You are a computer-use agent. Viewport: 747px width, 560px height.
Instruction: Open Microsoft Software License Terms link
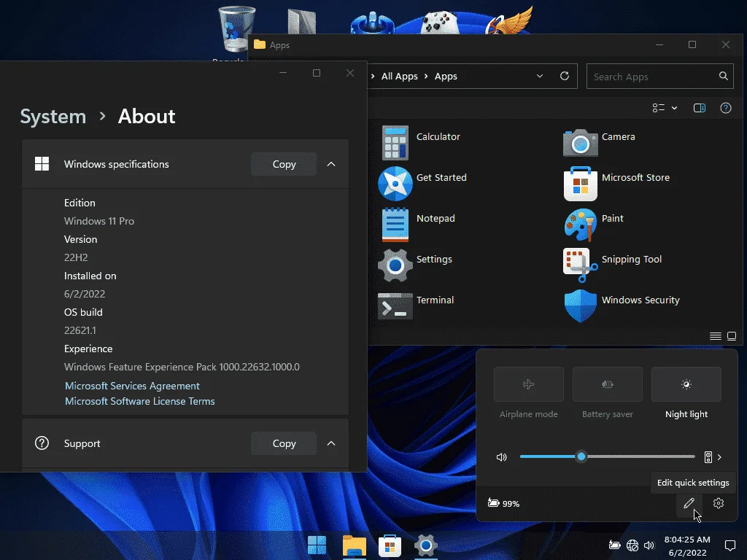pos(139,401)
